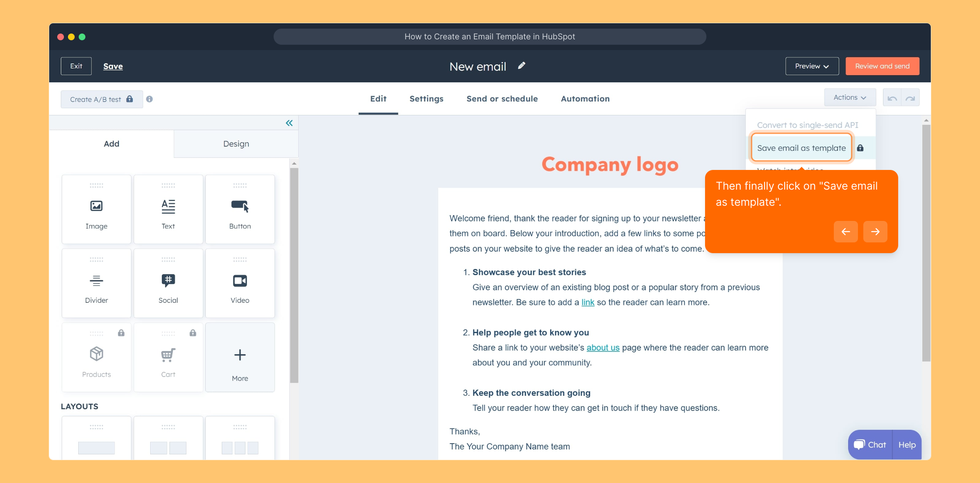Click the undo arrow icon
Viewport: 980px width, 483px height.
[x=892, y=98]
